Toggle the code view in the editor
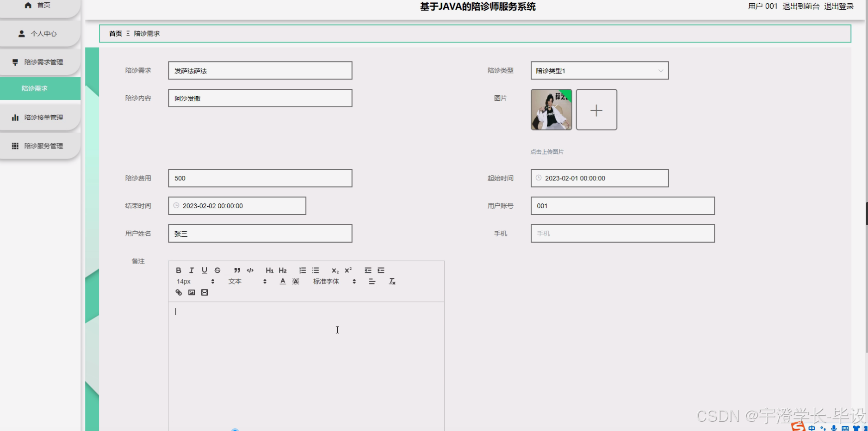Image resolution: width=868 pixels, height=431 pixels. coord(250,270)
